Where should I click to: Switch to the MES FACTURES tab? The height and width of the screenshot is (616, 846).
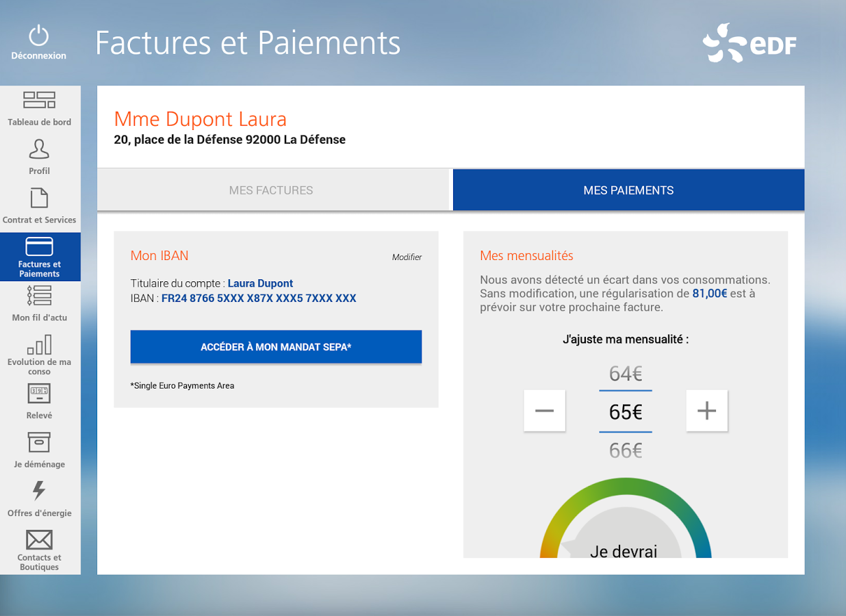[x=271, y=190]
